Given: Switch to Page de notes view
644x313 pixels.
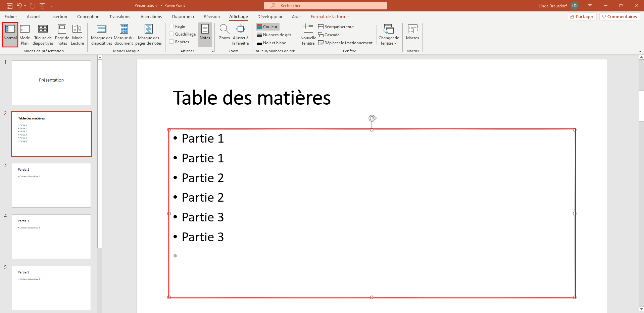Looking at the screenshot, I should (x=62, y=35).
